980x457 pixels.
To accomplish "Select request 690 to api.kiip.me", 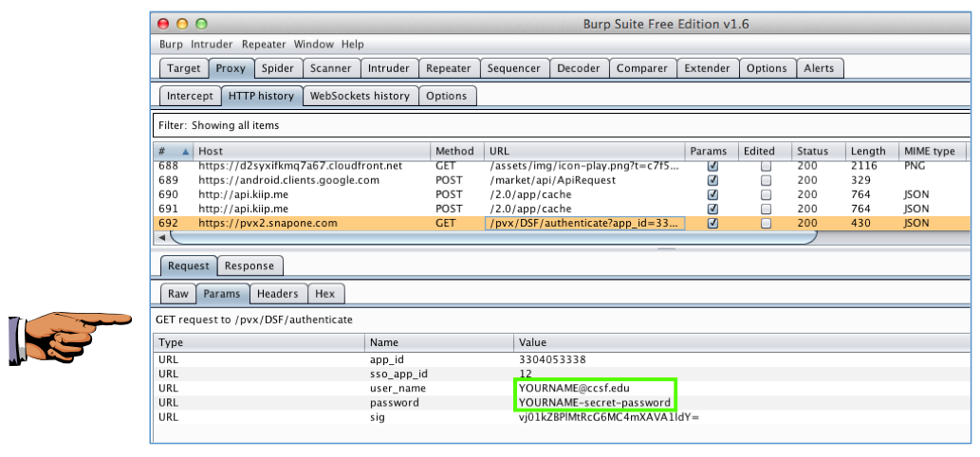I will (562, 194).
